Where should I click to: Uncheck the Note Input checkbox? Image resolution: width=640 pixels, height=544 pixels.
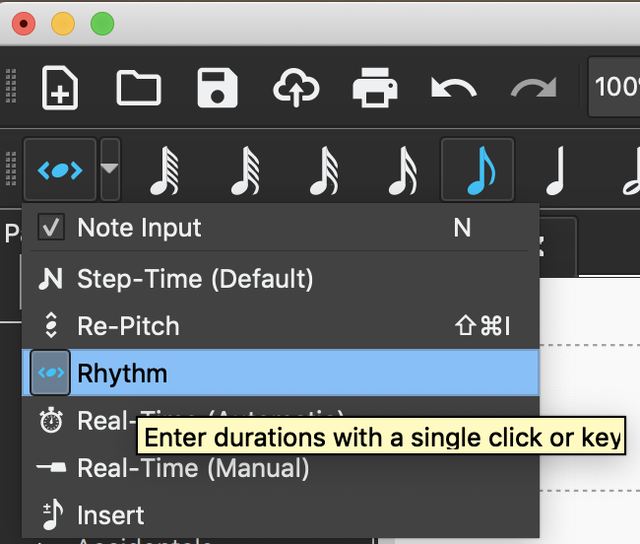click(x=51, y=227)
